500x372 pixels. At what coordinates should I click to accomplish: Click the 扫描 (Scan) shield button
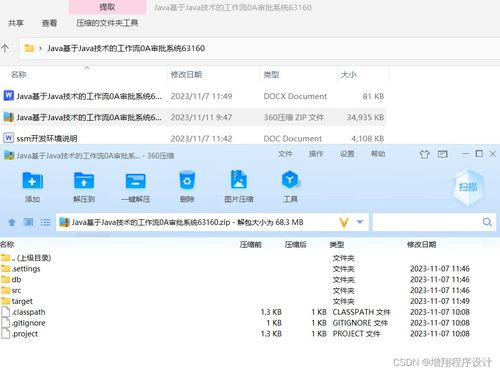tap(468, 187)
